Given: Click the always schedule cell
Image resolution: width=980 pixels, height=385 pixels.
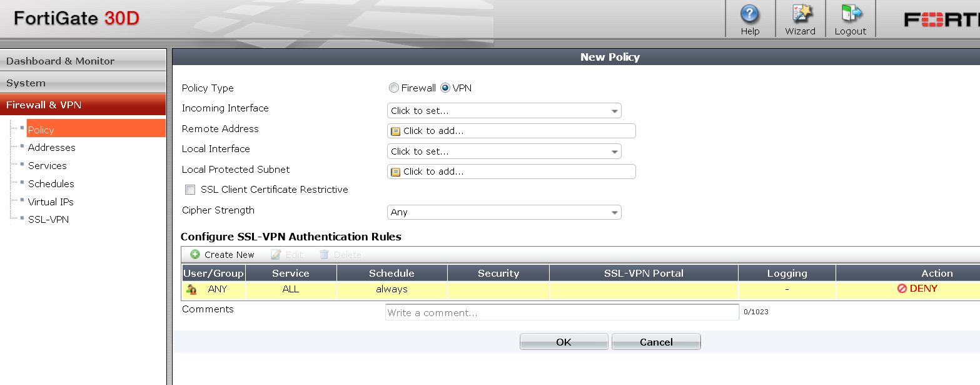Looking at the screenshot, I should tap(391, 289).
